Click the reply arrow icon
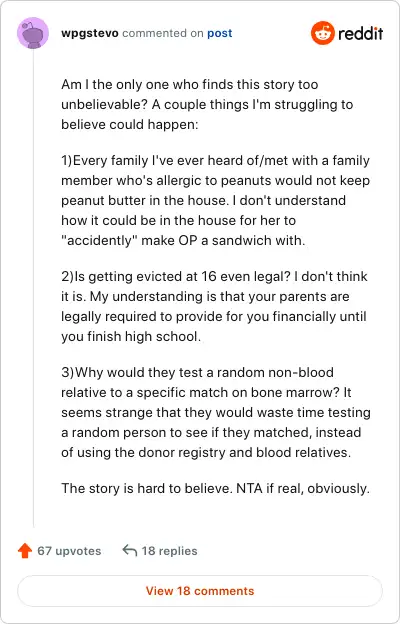 [x=130, y=551]
